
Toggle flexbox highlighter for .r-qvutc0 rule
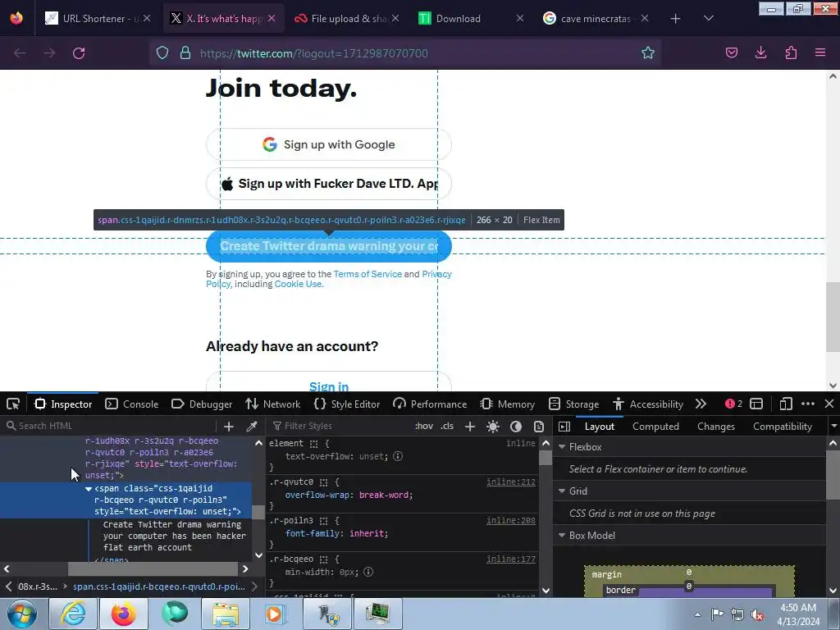point(323,482)
